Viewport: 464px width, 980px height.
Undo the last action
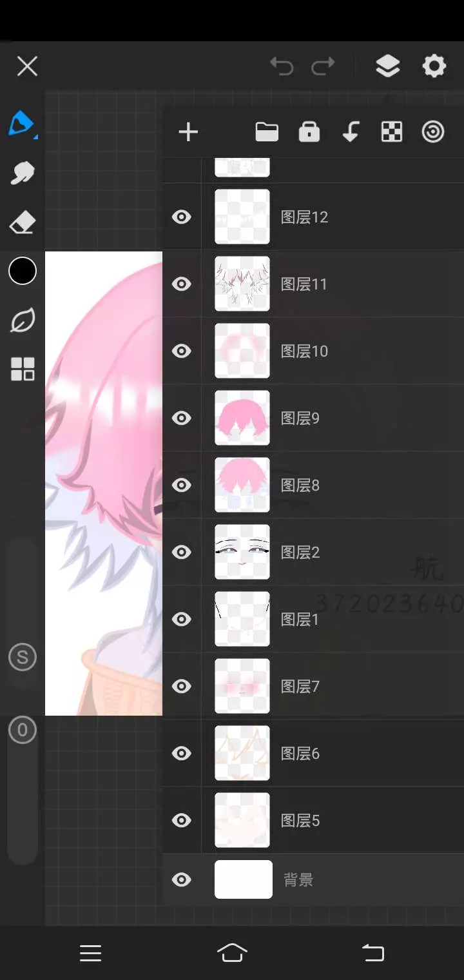pyautogui.click(x=282, y=66)
